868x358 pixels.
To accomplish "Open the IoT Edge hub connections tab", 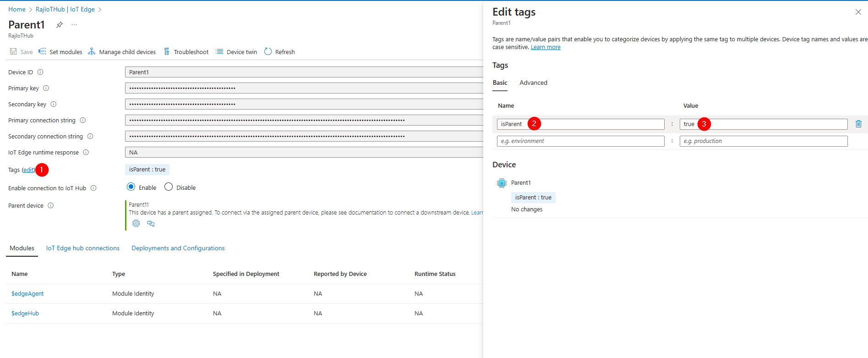I will (x=83, y=248).
